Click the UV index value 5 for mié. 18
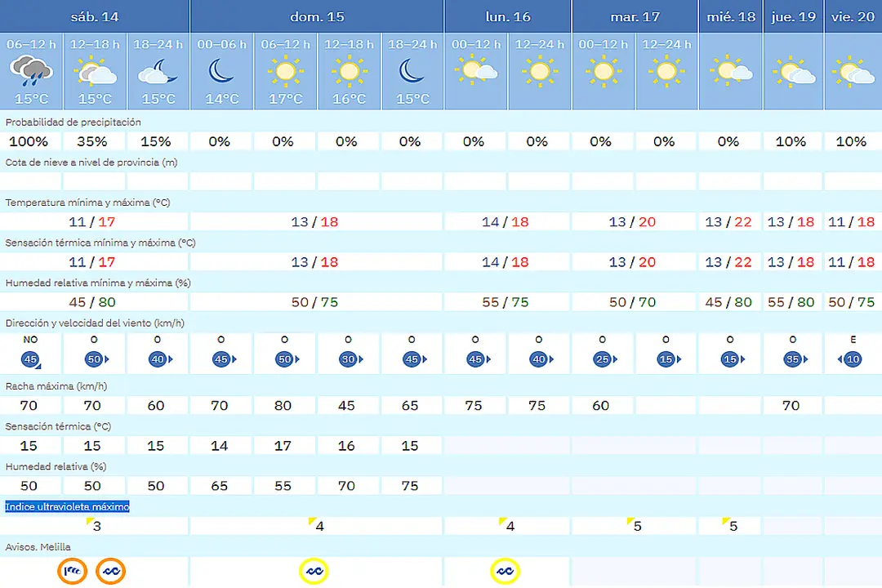 point(733,526)
